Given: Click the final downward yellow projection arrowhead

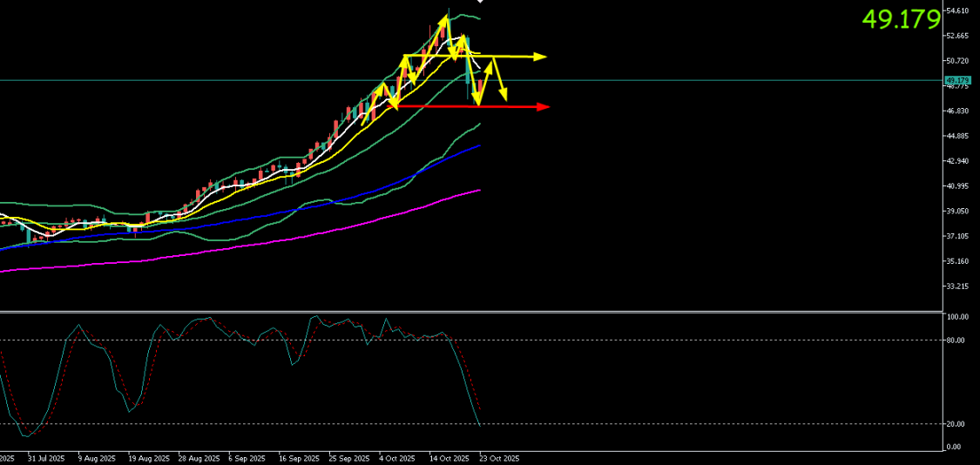Looking at the screenshot, I should point(504,94).
